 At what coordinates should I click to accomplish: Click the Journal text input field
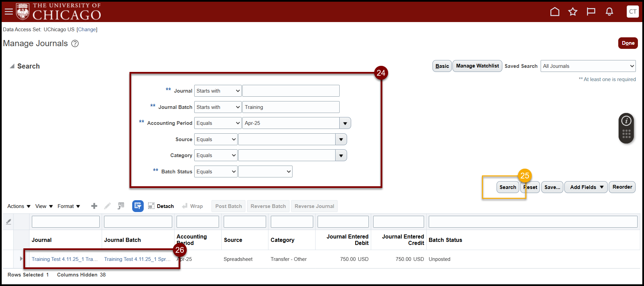click(290, 91)
